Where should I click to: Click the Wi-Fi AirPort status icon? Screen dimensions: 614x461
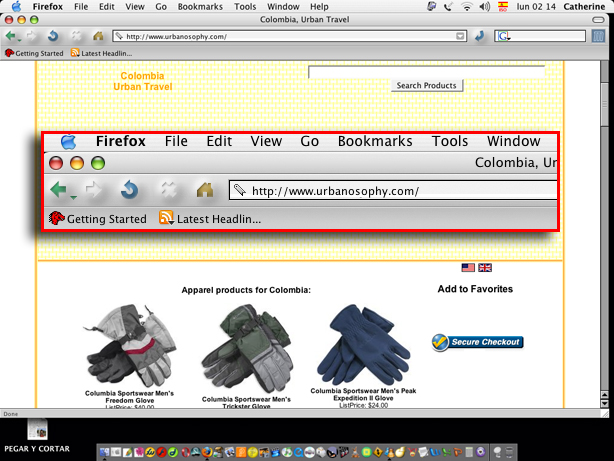tap(466, 6)
